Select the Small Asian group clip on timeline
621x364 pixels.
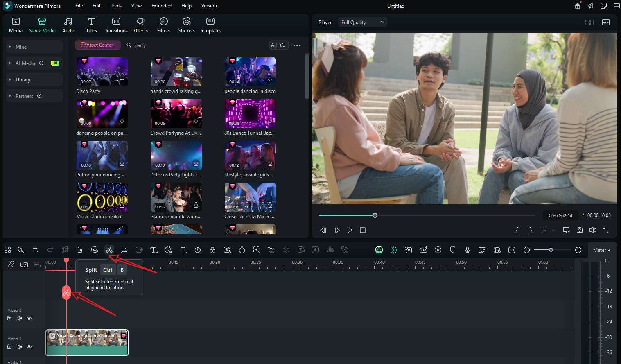point(87,343)
